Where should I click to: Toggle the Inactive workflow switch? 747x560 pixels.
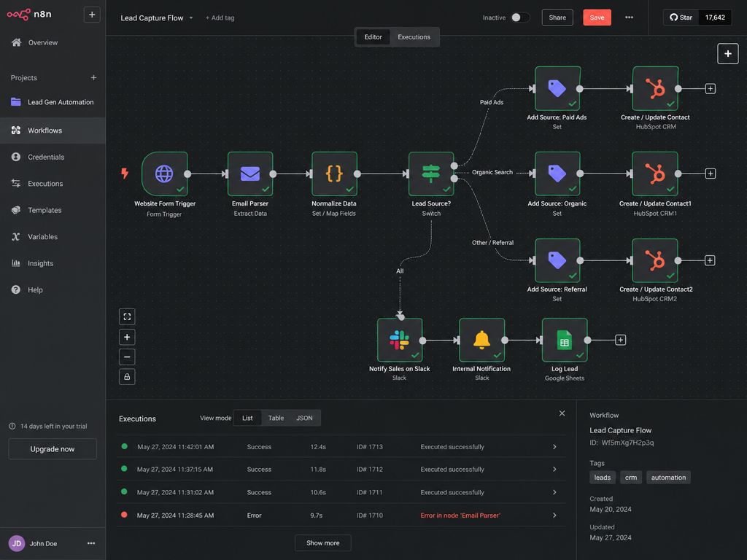point(520,17)
